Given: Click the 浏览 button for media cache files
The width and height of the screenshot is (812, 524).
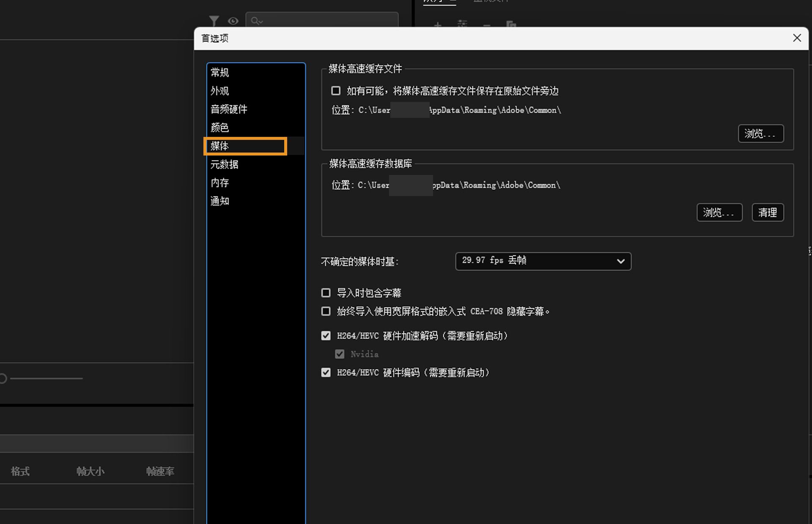Looking at the screenshot, I should pyautogui.click(x=760, y=134).
